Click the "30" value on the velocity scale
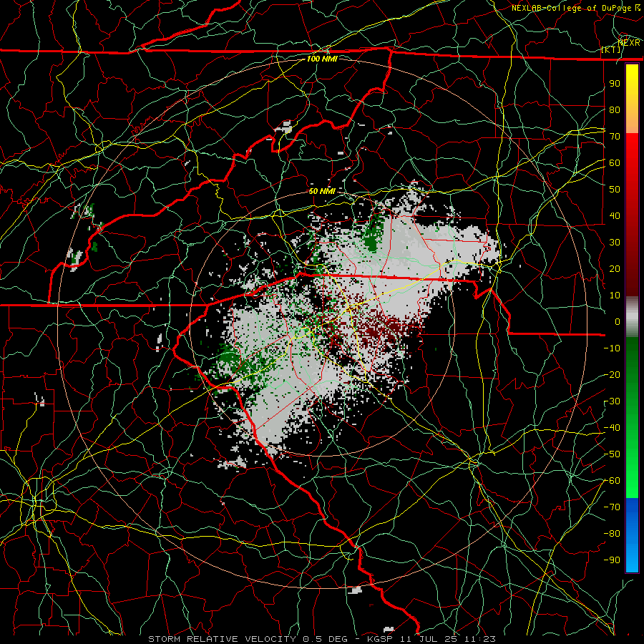The height and width of the screenshot is (644, 644). coord(615,243)
